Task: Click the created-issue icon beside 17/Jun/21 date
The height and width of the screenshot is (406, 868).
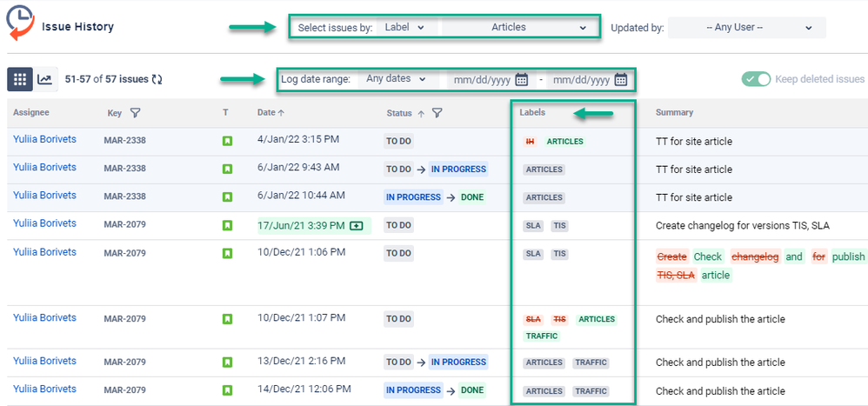Action: tap(357, 225)
